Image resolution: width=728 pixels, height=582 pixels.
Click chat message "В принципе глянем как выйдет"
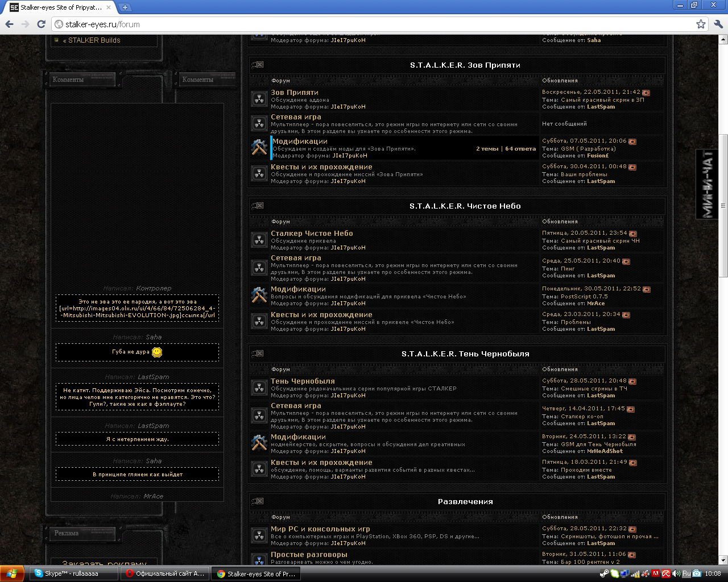coord(137,474)
